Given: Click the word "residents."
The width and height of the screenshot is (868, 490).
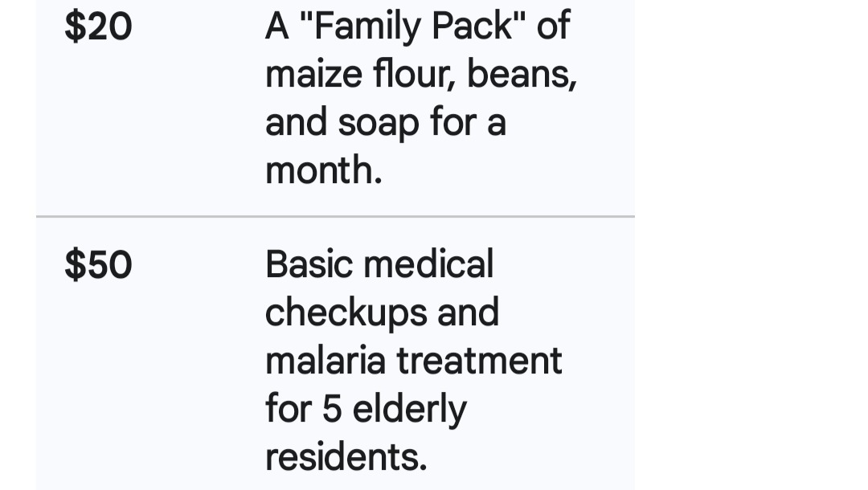Looking at the screenshot, I should click(x=346, y=457).
